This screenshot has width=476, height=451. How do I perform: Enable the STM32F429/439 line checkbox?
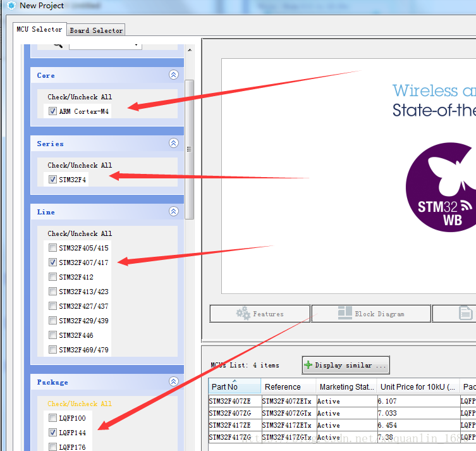pyautogui.click(x=52, y=321)
